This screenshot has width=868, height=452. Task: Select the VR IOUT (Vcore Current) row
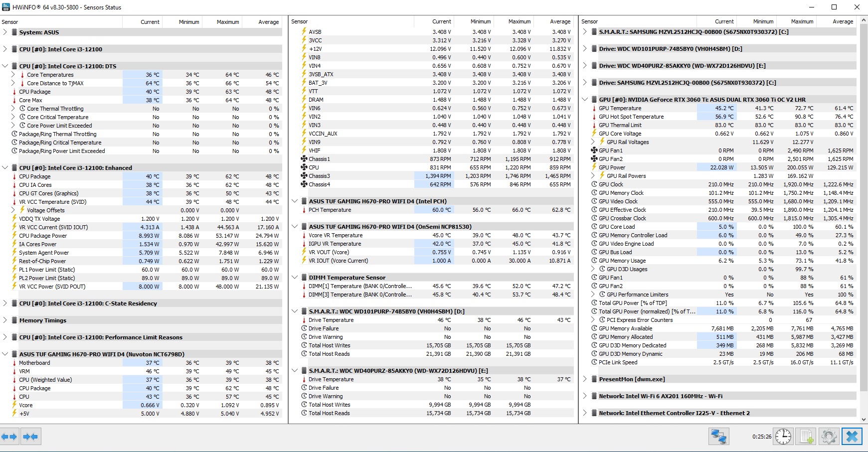pos(437,261)
